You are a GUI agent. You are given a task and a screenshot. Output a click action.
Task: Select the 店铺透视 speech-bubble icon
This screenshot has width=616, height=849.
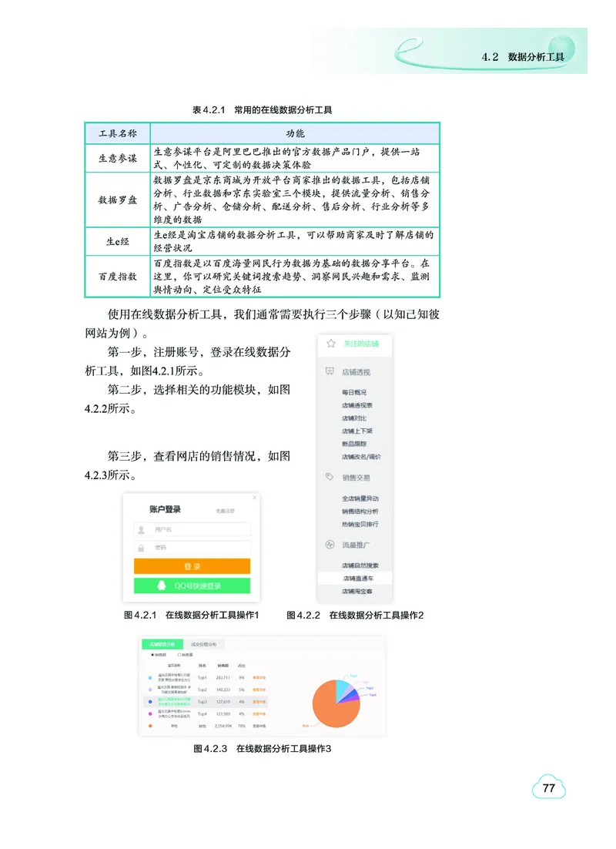329,371
